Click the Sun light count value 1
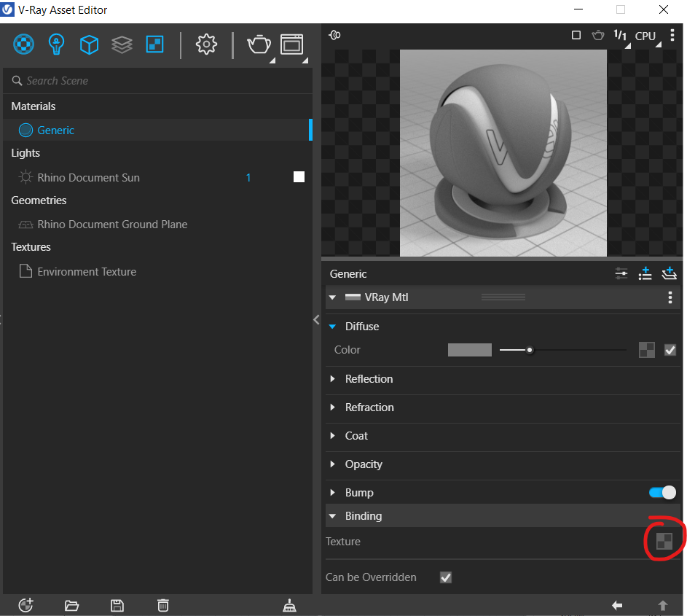 coord(248,178)
